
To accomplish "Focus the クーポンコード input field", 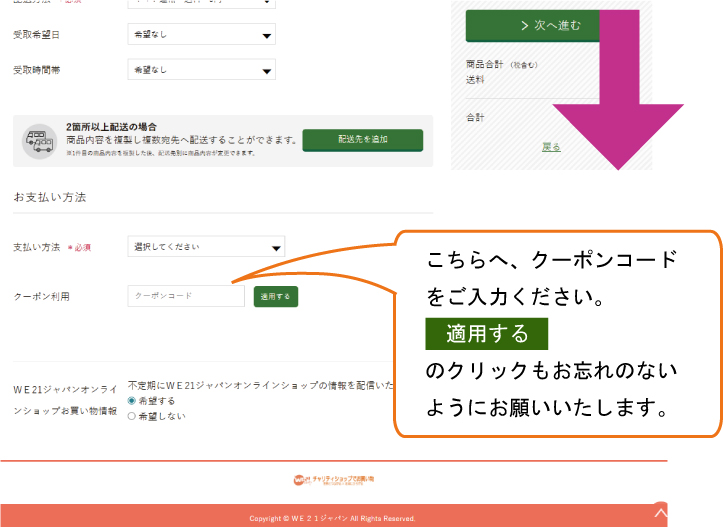I will pyautogui.click(x=186, y=296).
